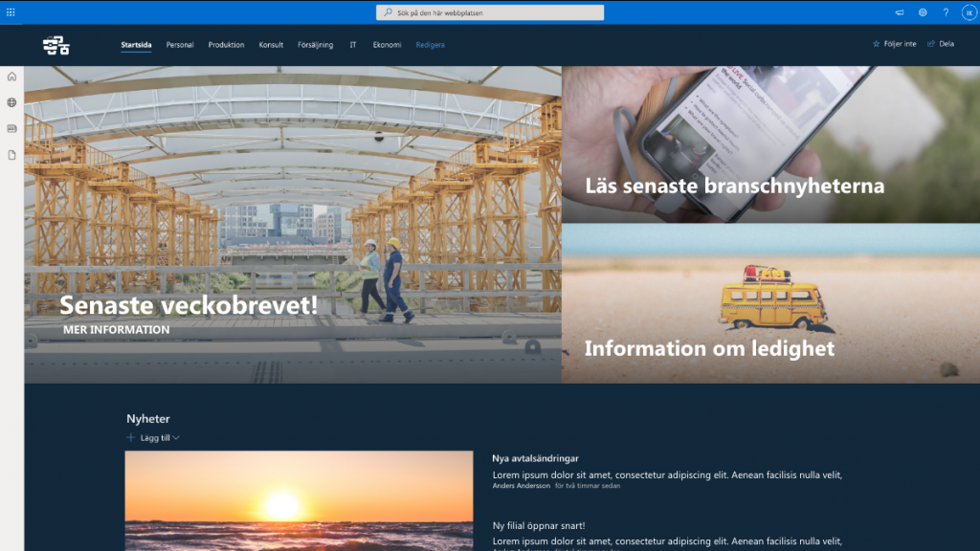Open the user account avatar IK

coord(969,12)
